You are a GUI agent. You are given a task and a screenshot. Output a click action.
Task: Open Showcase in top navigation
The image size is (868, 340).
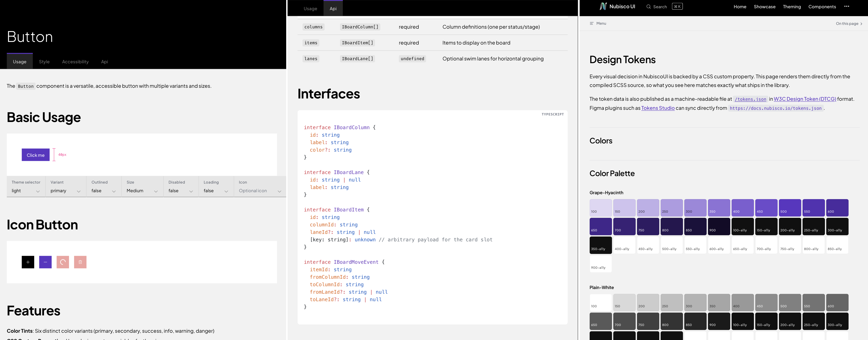click(x=765, y=7)
